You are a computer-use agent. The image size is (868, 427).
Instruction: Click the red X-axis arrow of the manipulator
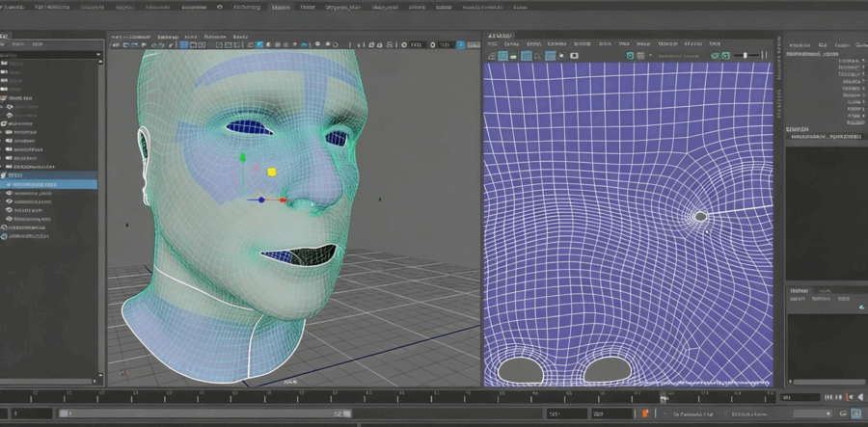pos(283,200)
